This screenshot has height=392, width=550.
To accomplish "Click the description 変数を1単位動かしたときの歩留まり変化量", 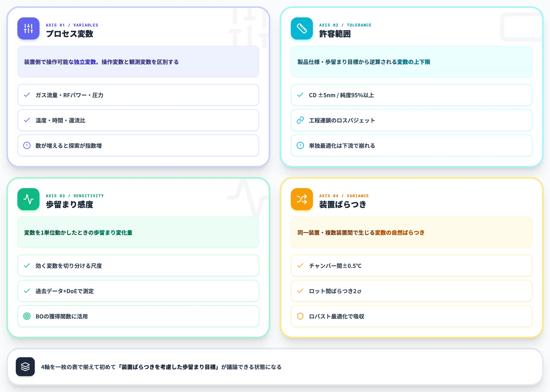I will (78, 232).
